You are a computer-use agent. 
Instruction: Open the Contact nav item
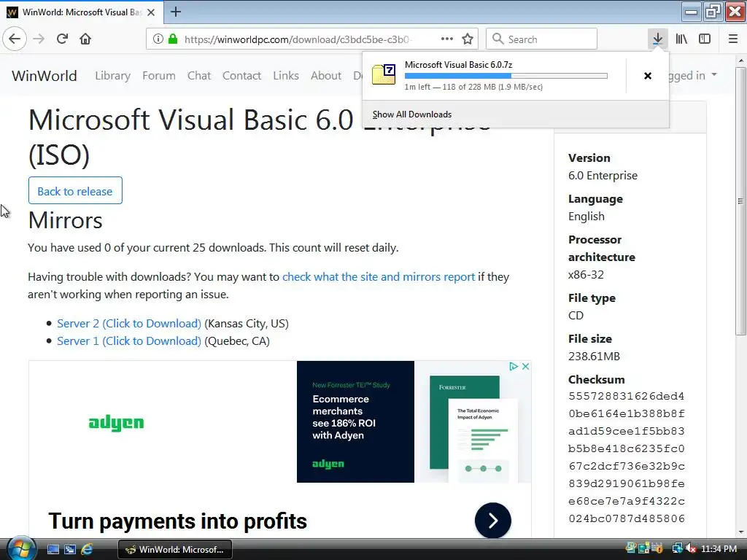coord(241,75)
